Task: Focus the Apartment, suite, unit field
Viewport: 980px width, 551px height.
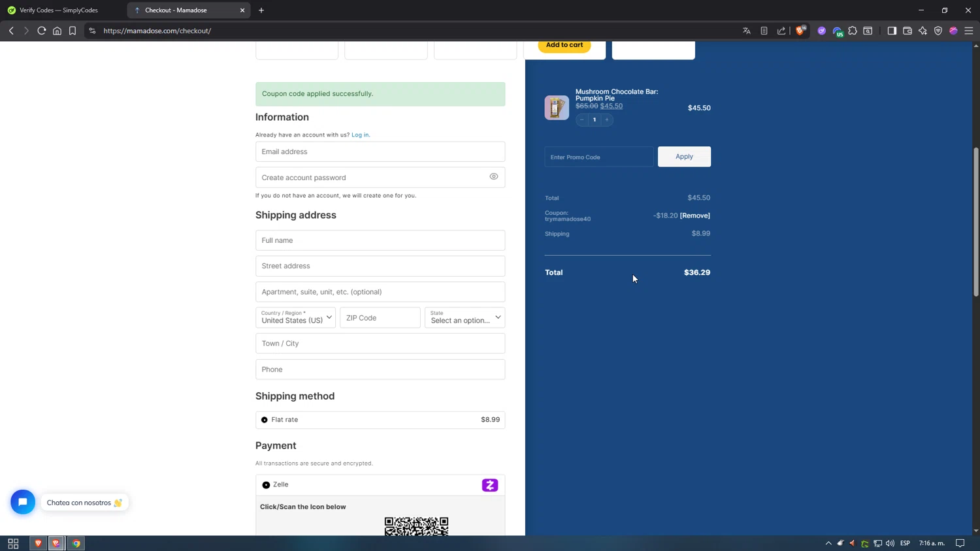Action: click(x=380, y=292)
